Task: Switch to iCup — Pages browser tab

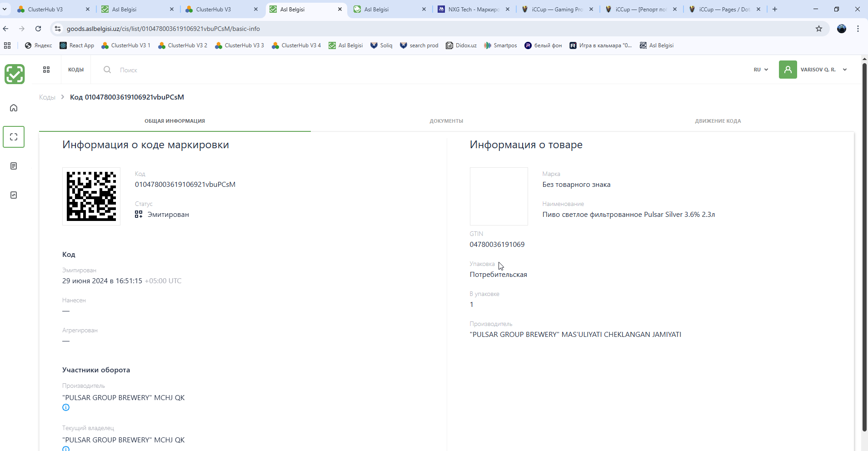Action: coord(725,9)
